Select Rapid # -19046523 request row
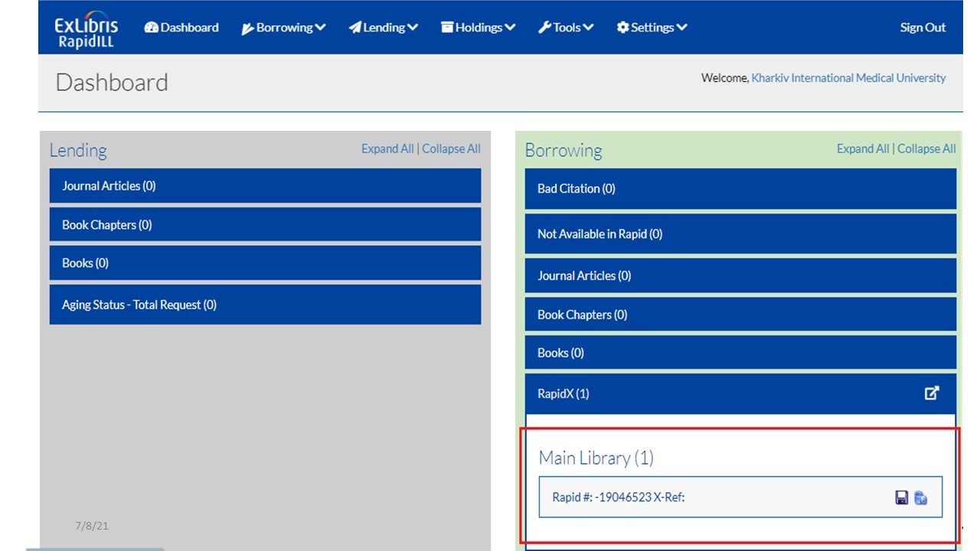Viewport: 980px width, 551px height. click(x=740, y=497)
